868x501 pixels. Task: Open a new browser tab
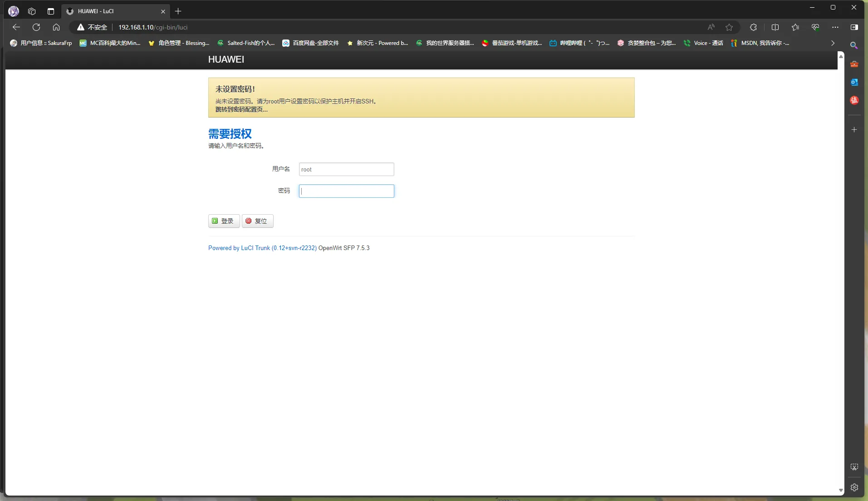[x=178, y=11]
